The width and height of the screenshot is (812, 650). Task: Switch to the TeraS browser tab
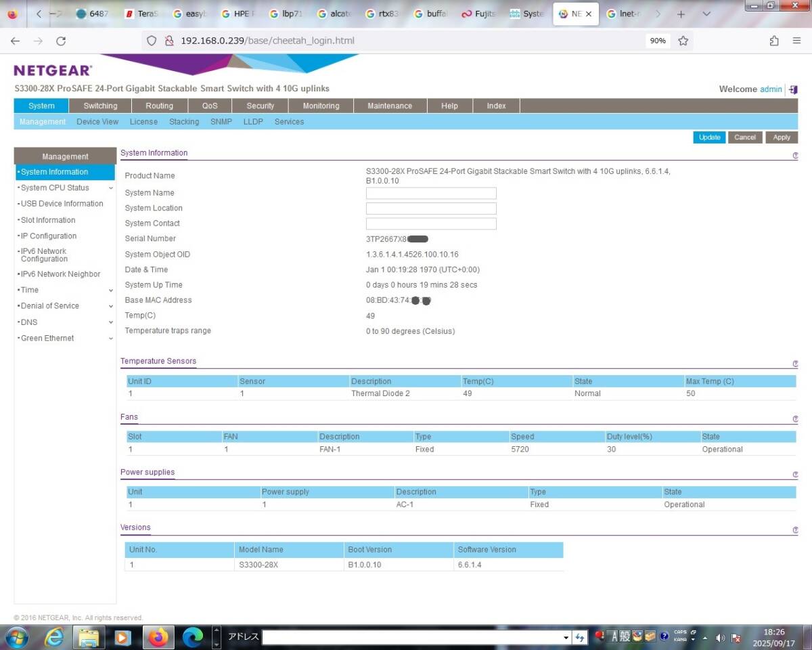pyautogui.click(x=142, y=14)
